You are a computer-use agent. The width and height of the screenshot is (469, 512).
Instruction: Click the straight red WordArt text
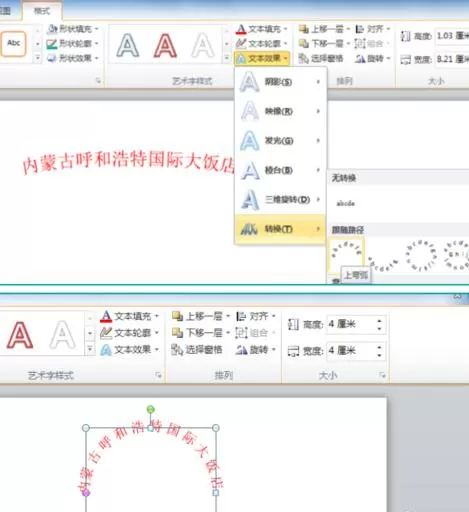tap(129, 162)
